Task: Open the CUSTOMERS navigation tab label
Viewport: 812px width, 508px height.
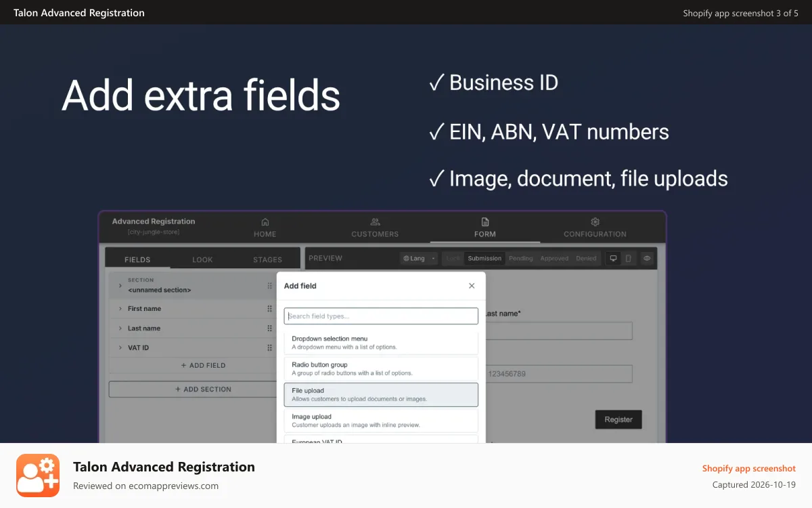Action: pos(375,234)
